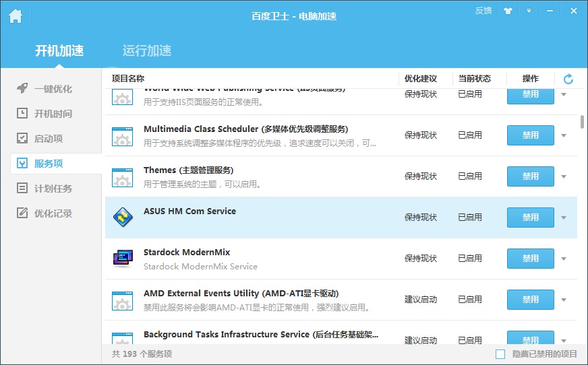
Task: Disable Multimedia Class Scheduler service
Action: click(530, 135)
